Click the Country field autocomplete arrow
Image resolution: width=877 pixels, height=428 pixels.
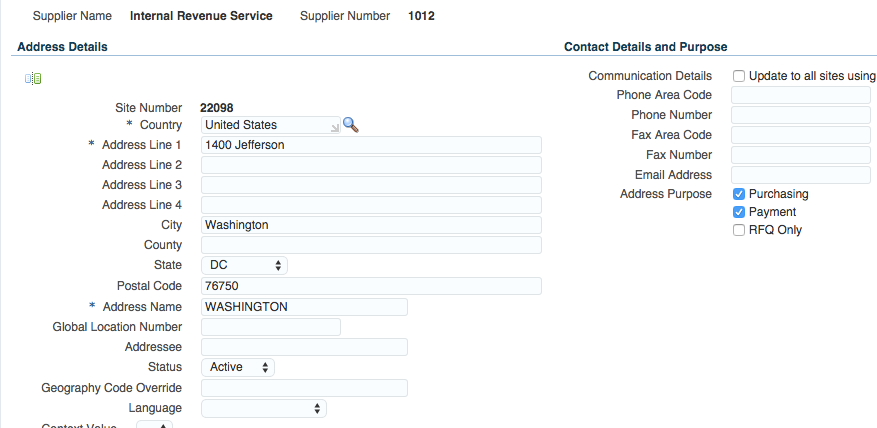coord(334,128)
